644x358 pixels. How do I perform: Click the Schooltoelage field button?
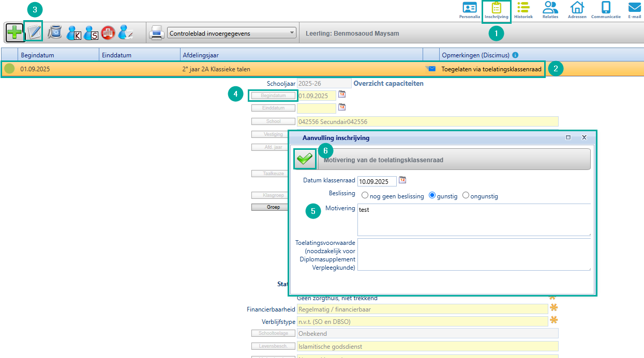(x=273, y=333)
